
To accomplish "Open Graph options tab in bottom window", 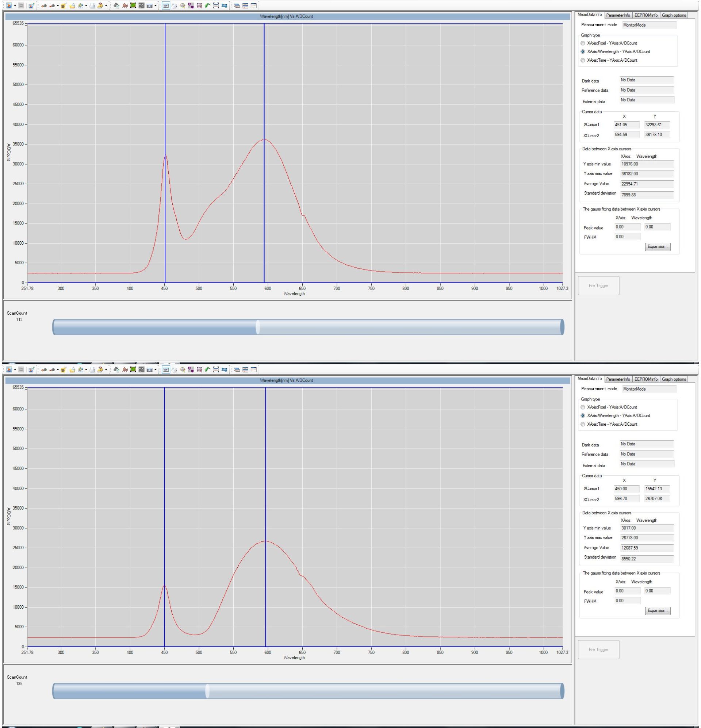I will pos(674,379).
